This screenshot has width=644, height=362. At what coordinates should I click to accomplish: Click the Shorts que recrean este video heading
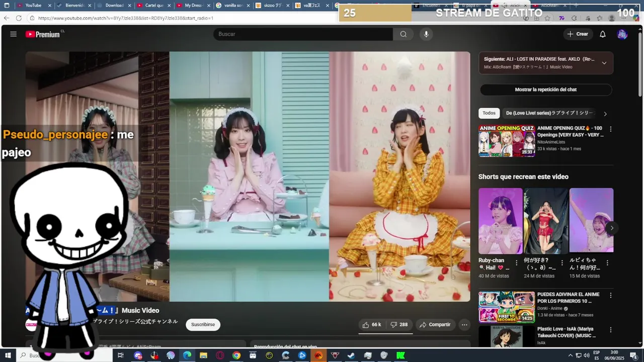523,177
